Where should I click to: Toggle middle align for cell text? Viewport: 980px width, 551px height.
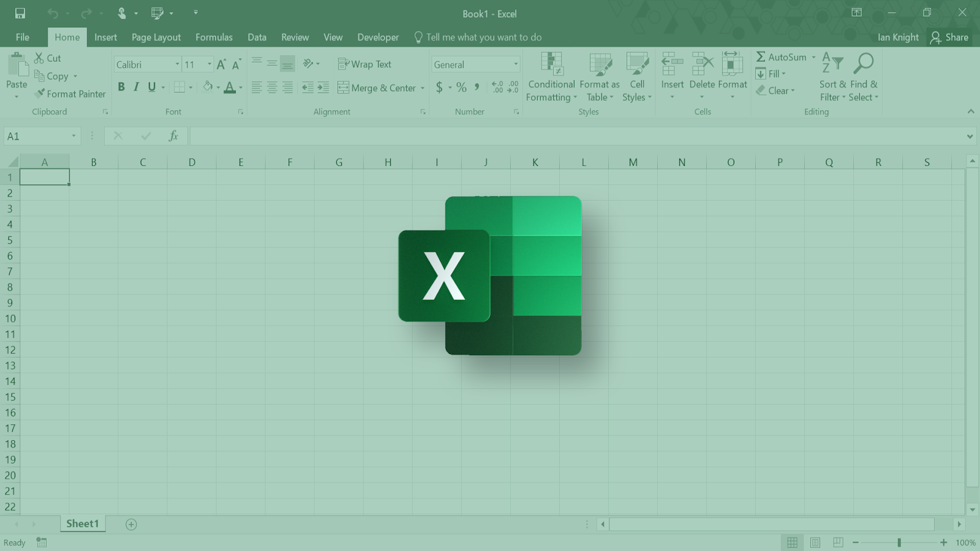[272, 63]
